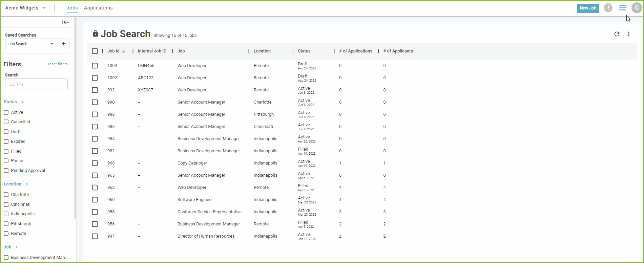Open the Acme Widgets company dropdown
Viewport: 644px width, 263px height.
pyautogui.click(x=26, y=8)
